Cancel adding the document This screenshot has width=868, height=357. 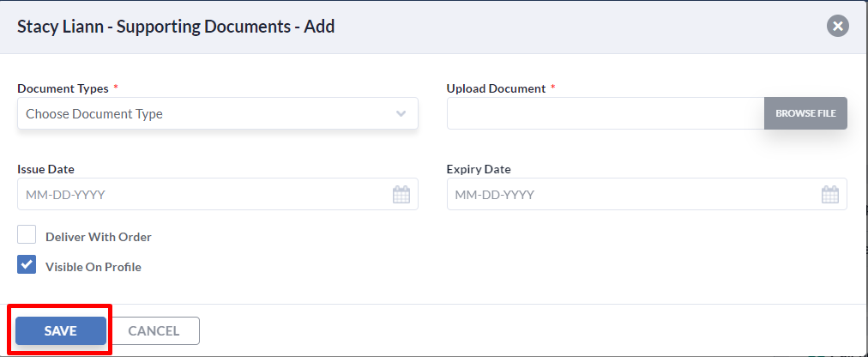(154, 330)
